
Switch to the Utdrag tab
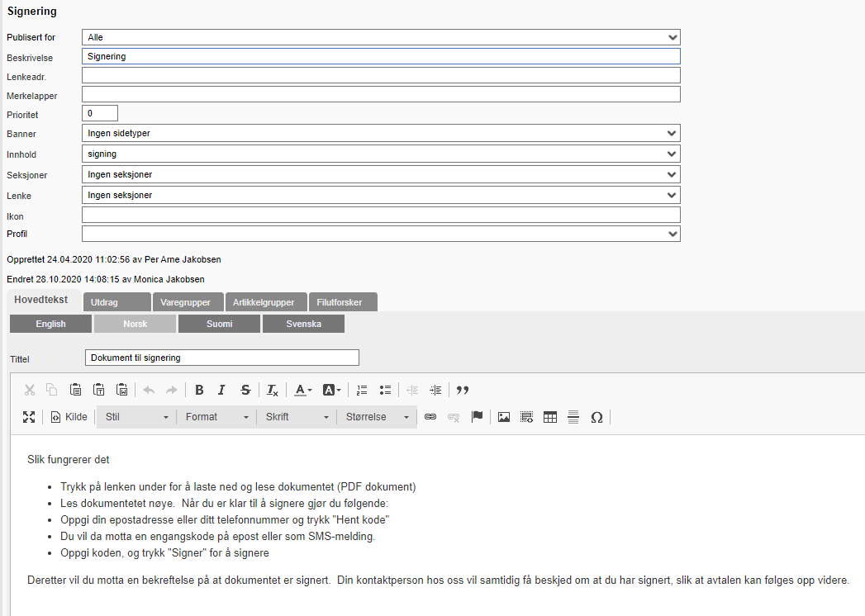point(117,302)
